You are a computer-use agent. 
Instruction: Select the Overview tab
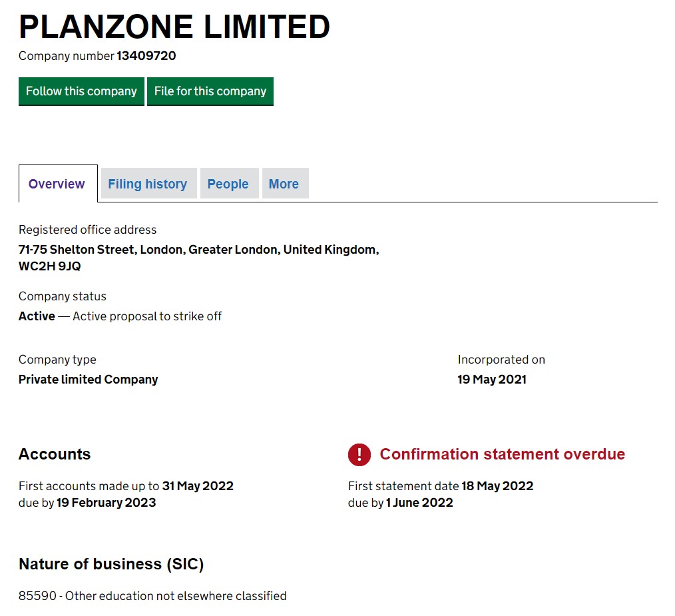[x=57, y=184]
